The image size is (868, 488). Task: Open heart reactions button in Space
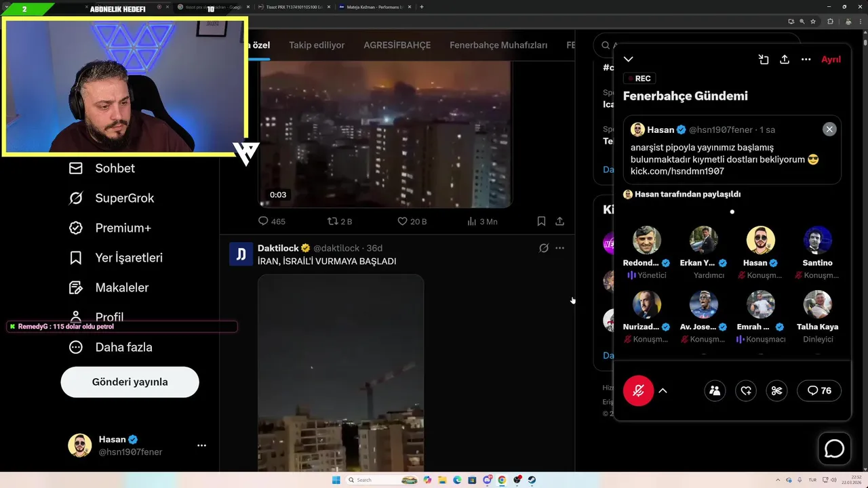pos(746,390)
